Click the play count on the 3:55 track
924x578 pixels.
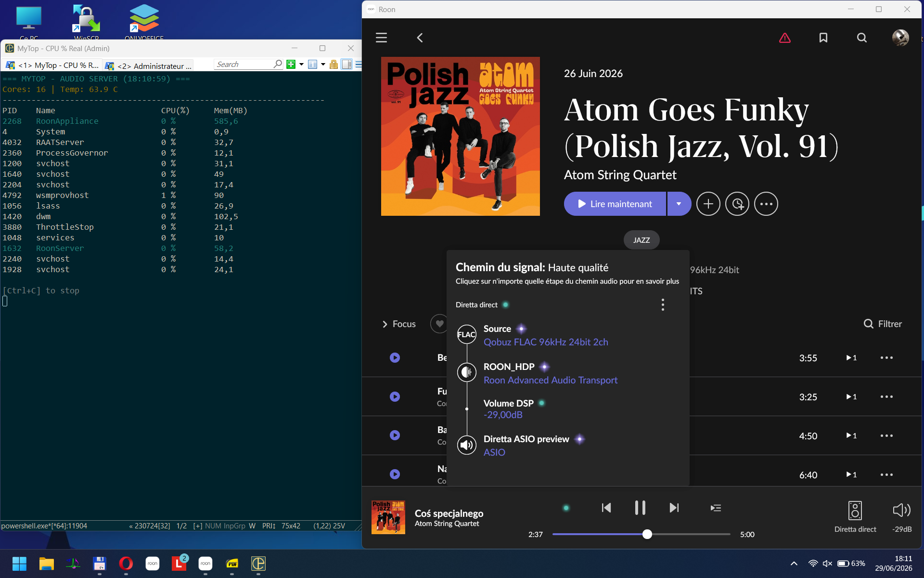(x=851, y=357)
